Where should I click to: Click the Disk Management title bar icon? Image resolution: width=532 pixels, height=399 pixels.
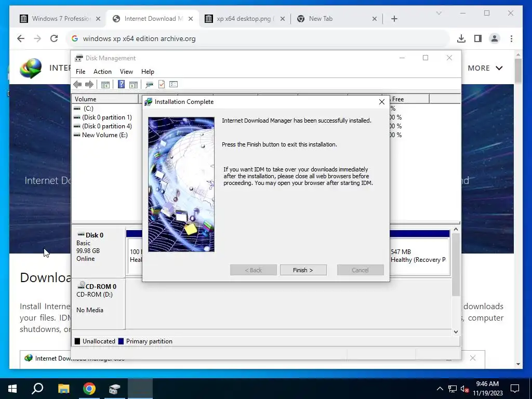coord(79,58)
